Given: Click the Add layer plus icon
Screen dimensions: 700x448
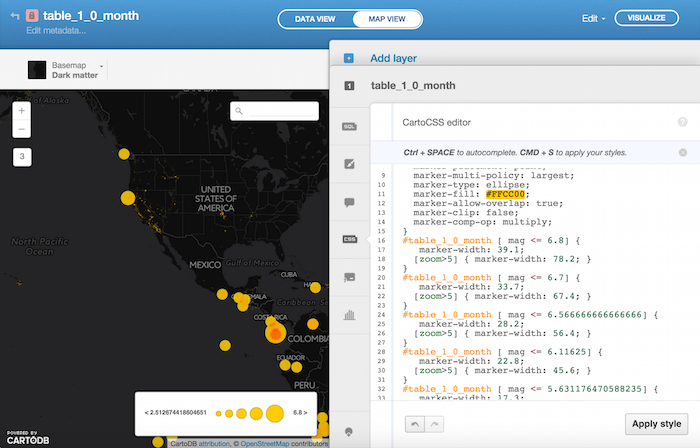Looking at the screenshot, I should pyautogui.click(x=349, y=58).
